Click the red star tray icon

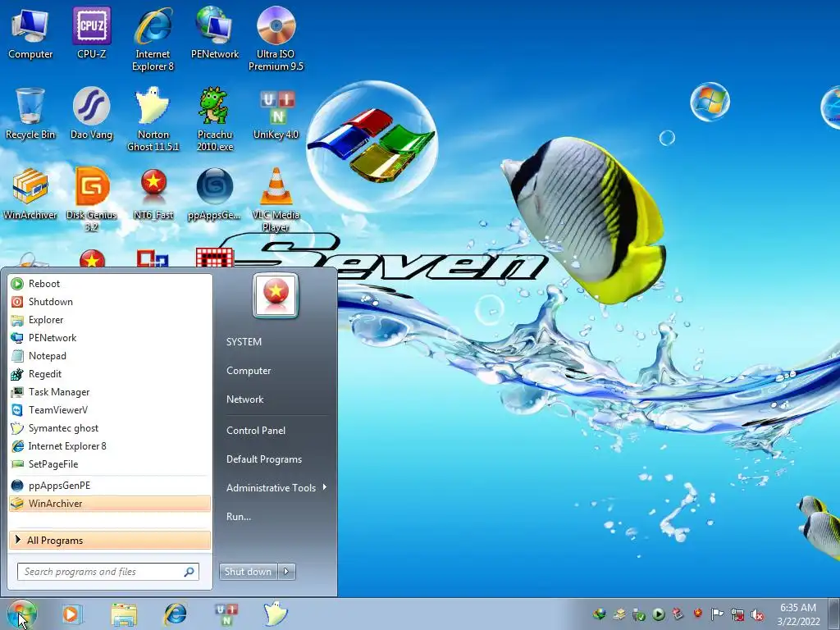697,613
